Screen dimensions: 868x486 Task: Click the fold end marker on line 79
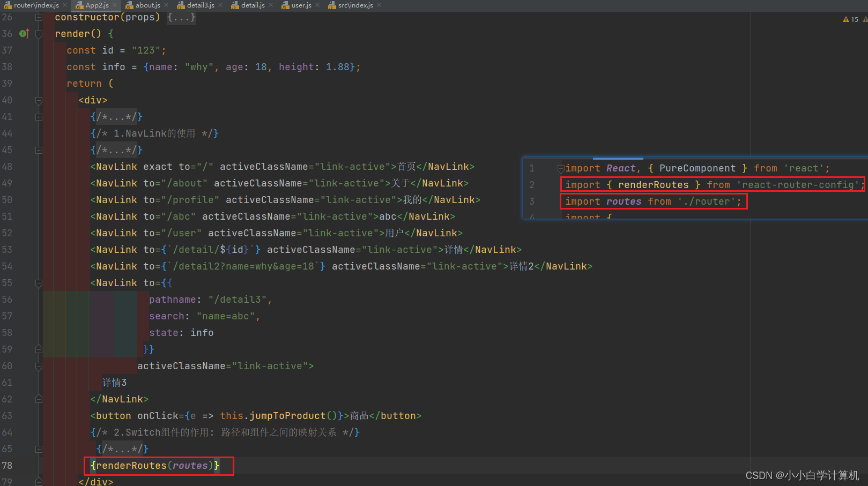[39, 482]
